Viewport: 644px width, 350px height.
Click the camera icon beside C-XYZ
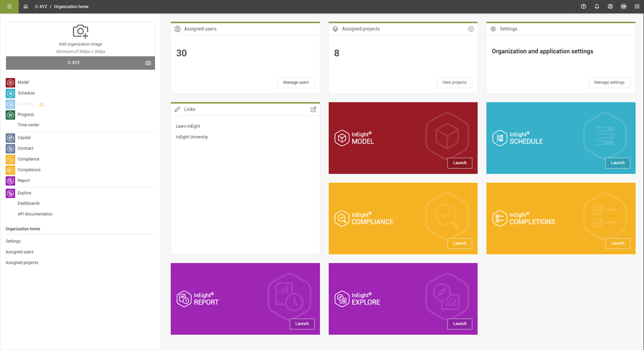click(x=148, y=63)
